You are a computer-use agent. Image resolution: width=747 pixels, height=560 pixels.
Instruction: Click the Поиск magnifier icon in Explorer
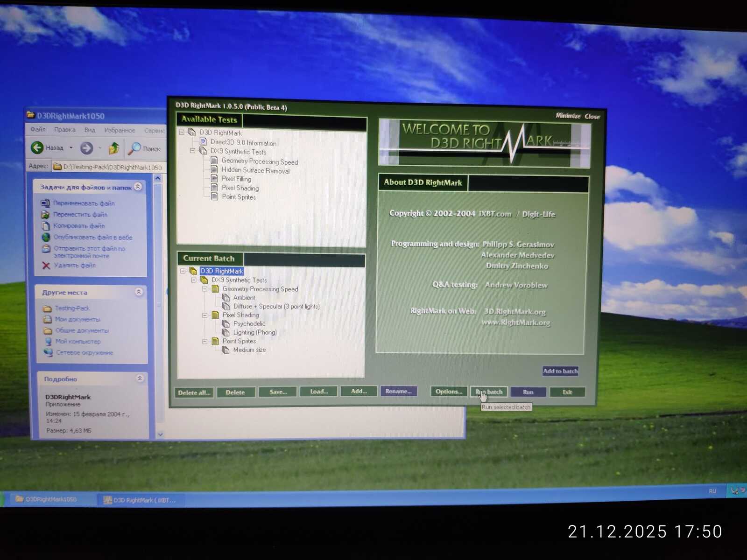[134, 148]
